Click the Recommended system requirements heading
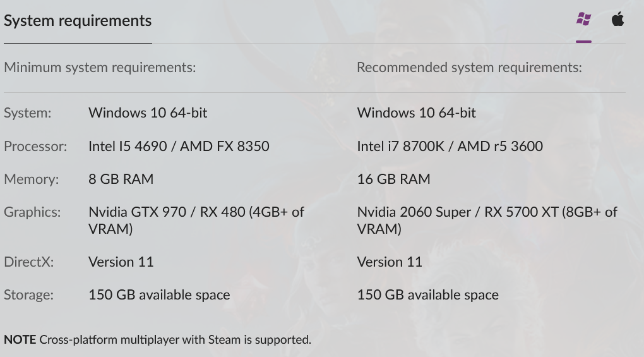Image resolution: width=644 pixels, height=357 pixels. tap(469, 68)
